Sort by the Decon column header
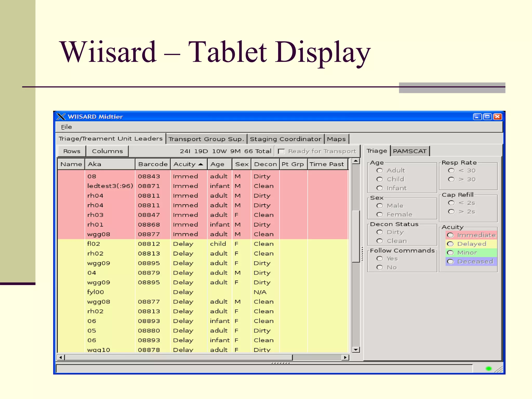Viewport: 532px width, 399px height. 265,164
